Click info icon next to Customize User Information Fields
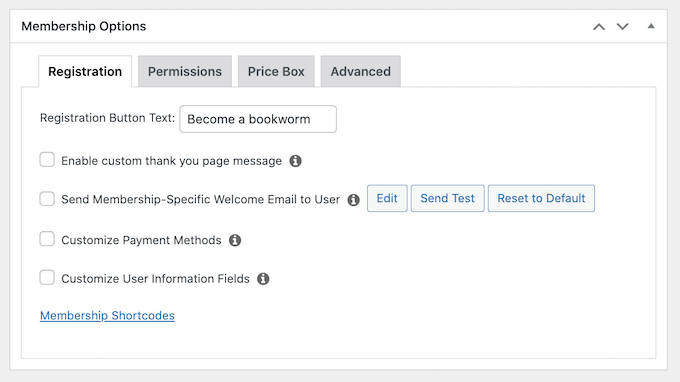The height and width of the screenshot is (382, 680). coord(263,278)
